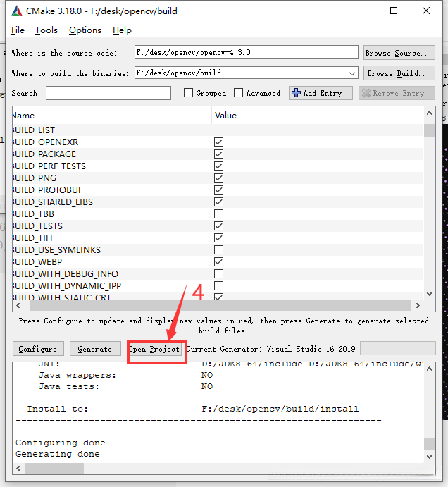This screenshot has height=487, width=448.
Task: Focus the Search input field
Action: tap(108, 93)
